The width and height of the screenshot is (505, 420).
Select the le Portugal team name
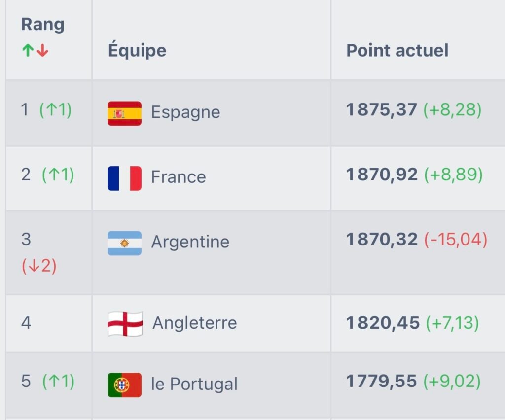click(194, 385)
